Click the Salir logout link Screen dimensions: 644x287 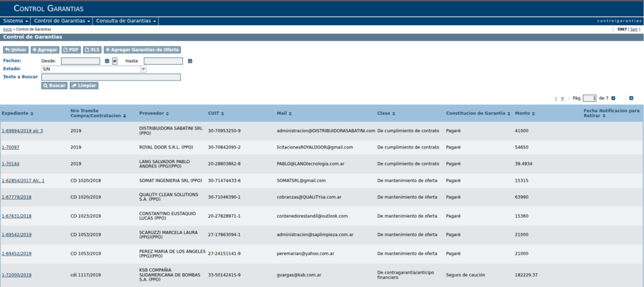click(x=634, y=30)
